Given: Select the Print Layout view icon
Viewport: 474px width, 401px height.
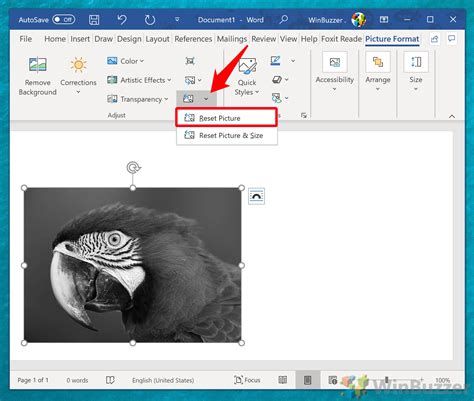Looking at the screenshot, I should point(307,380).
